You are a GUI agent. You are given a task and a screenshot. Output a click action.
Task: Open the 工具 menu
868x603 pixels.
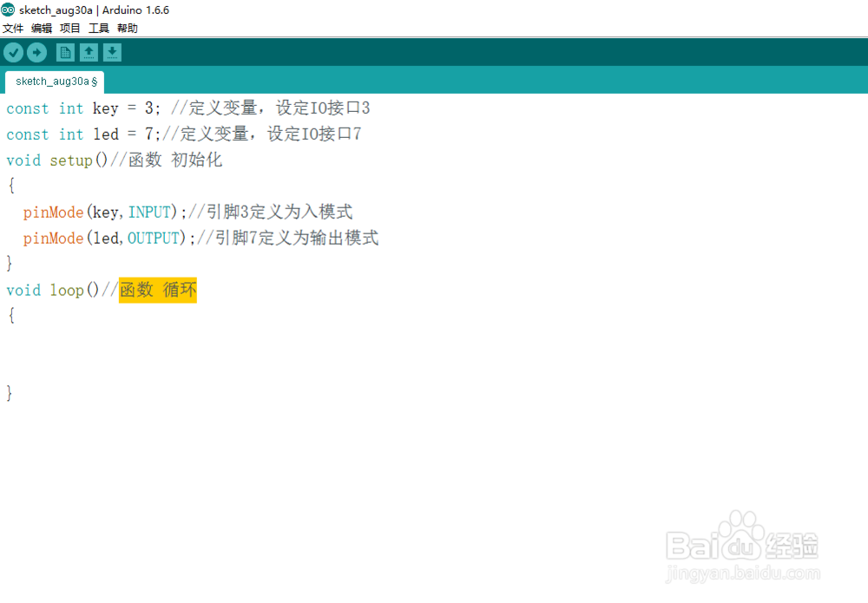tap(98, 28)
